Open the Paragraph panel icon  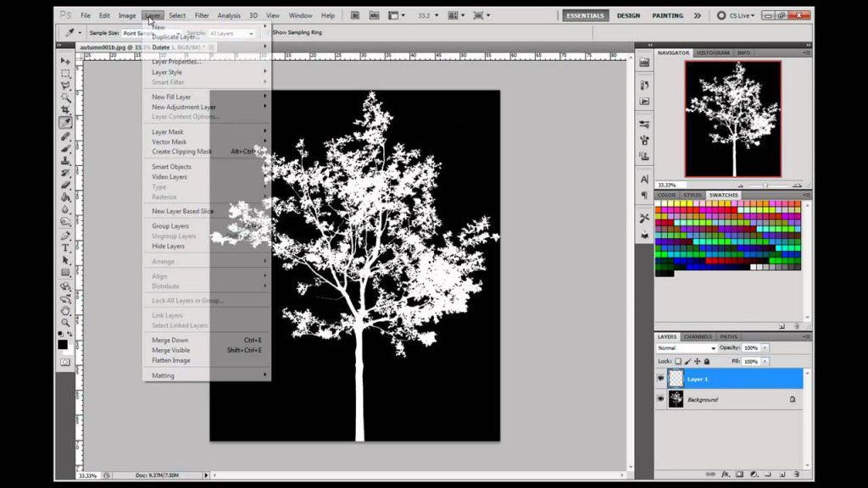[x=644, y=195]
